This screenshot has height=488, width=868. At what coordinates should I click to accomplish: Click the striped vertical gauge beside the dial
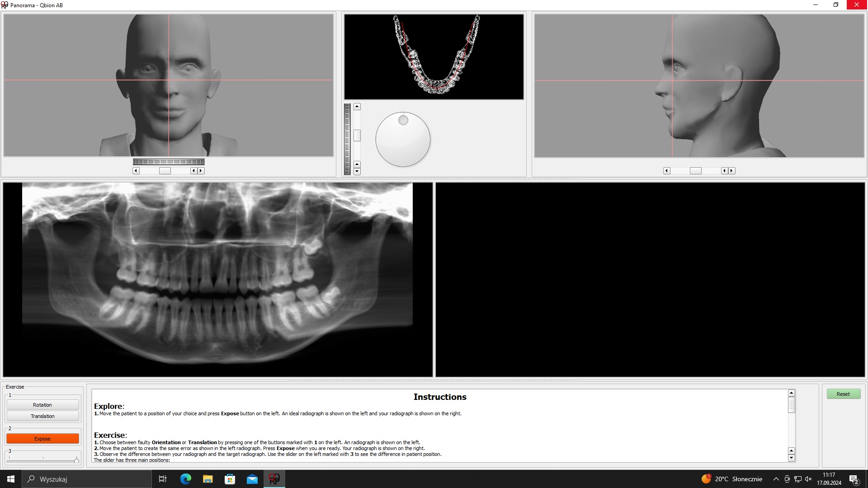[x=347, y=139]
